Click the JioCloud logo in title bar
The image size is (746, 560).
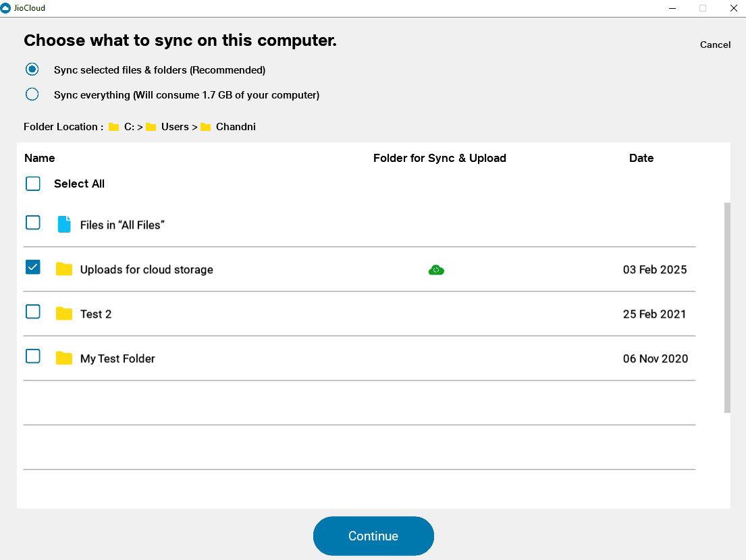[6, 8]
